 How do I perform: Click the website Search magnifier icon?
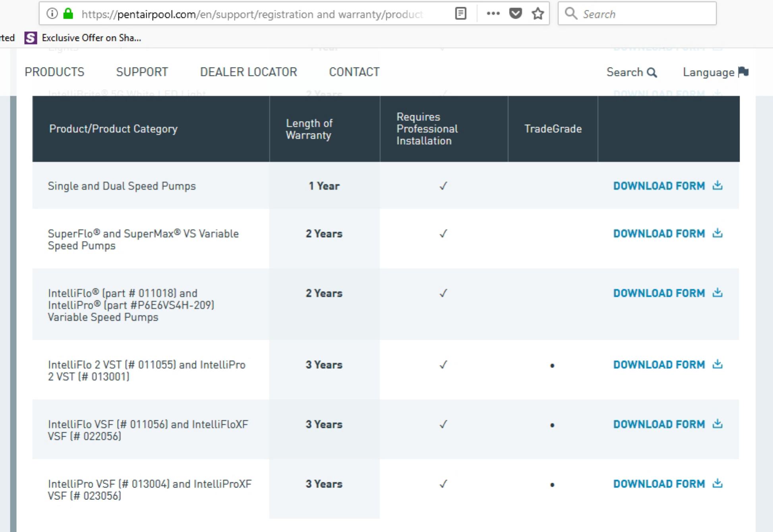click(652, 73)
